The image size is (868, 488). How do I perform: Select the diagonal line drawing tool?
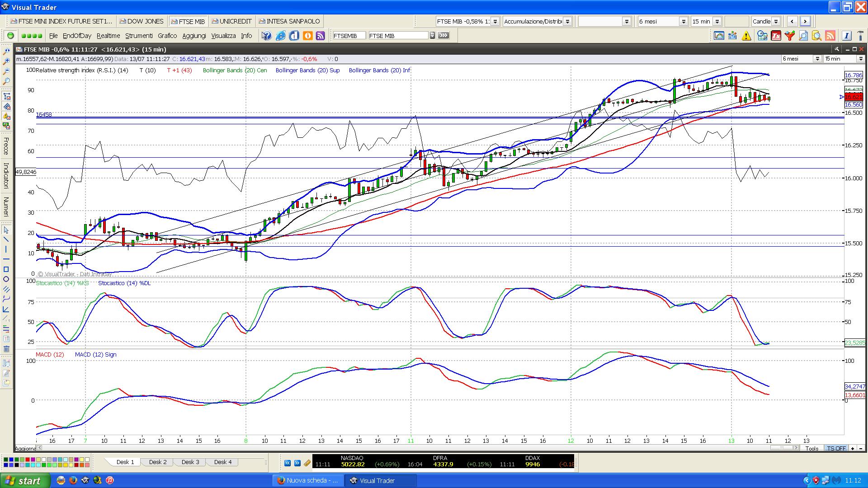[6, 239]
